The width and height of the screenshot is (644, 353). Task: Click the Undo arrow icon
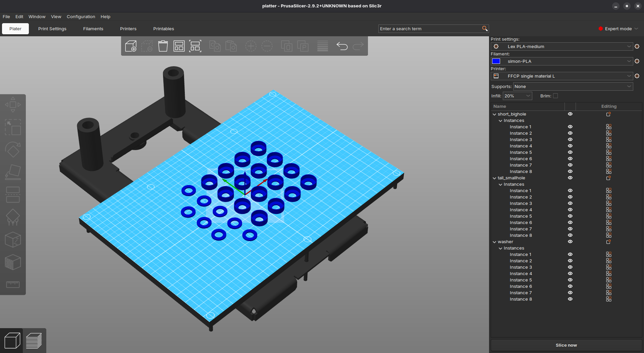[x=342, y=46]
